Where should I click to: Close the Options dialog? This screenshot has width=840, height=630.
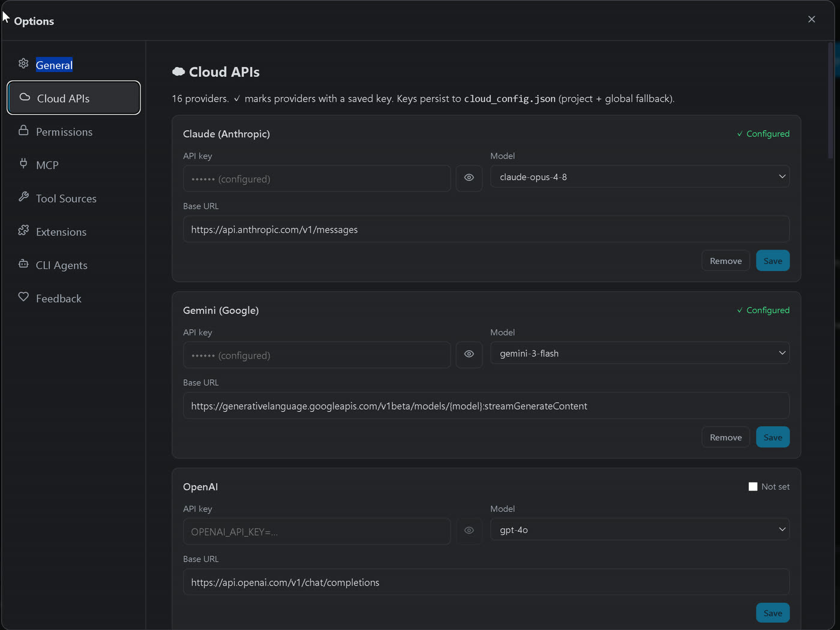point(811,19)
